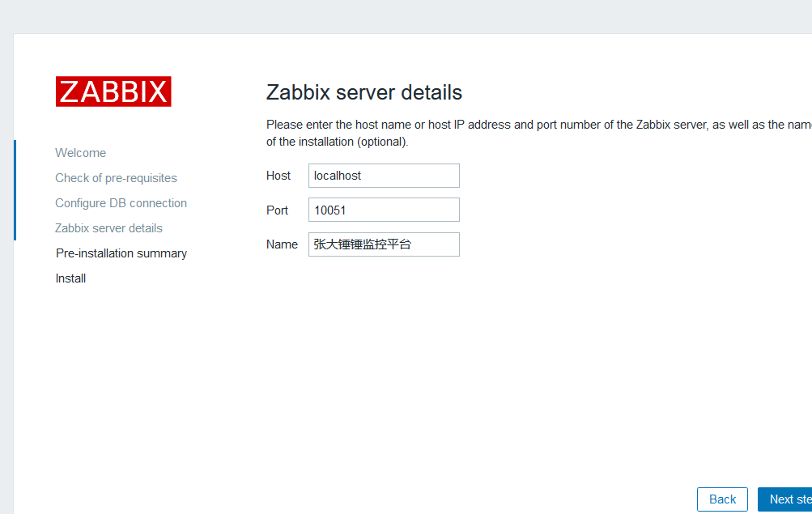
Task: Click inside the Host input field
Action: tap(383, 175)
